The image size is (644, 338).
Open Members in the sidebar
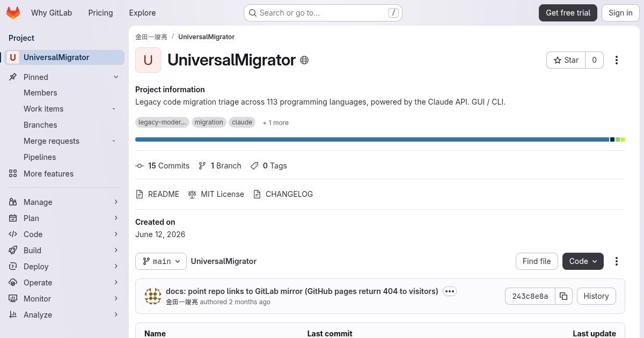(64, 93)
